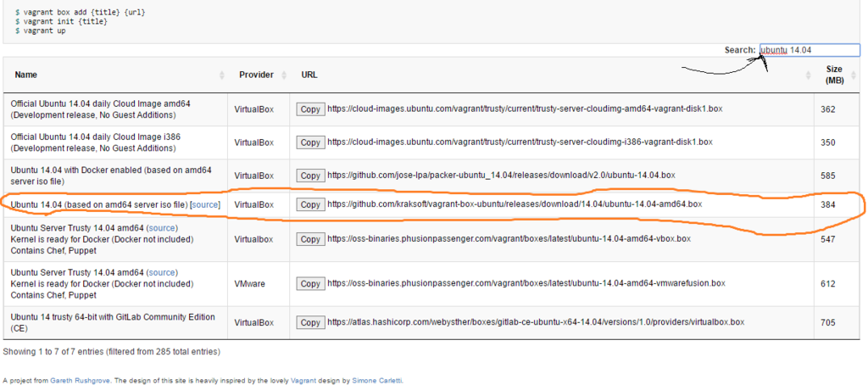The image size is (868, 385).
Task: Copy the gitlab-ce-ubuntu-x64-14.04 box URL
Action: 310,322
